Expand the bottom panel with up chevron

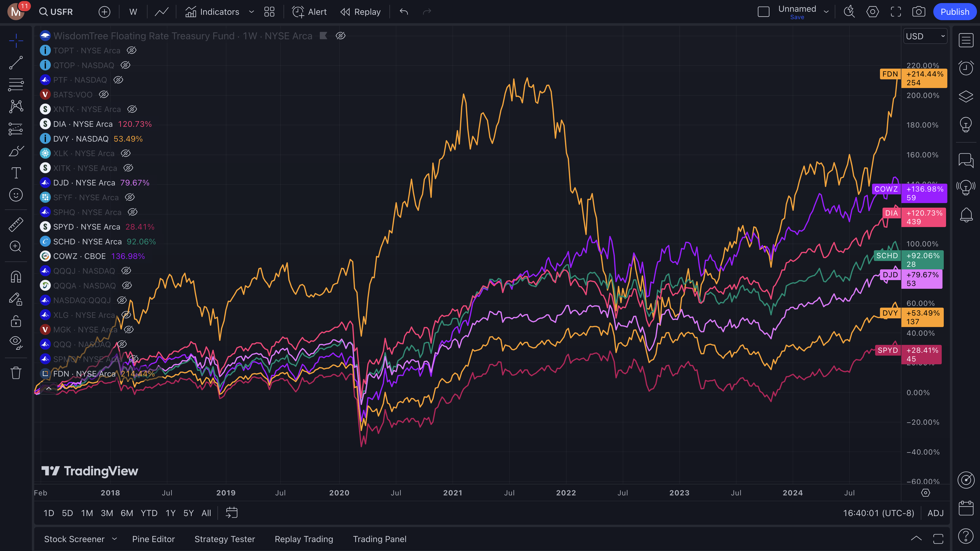[916, 539]
